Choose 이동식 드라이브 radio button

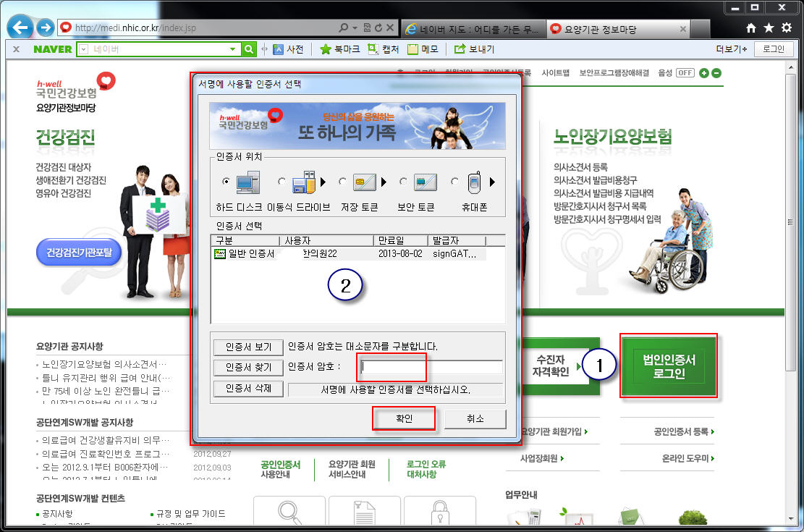(x=282, y=181)
